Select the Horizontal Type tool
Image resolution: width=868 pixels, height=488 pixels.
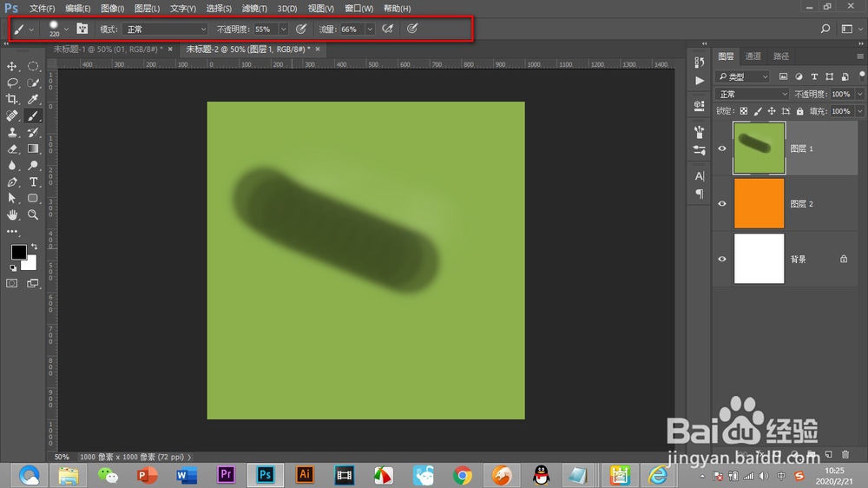[x=33, y=182]
